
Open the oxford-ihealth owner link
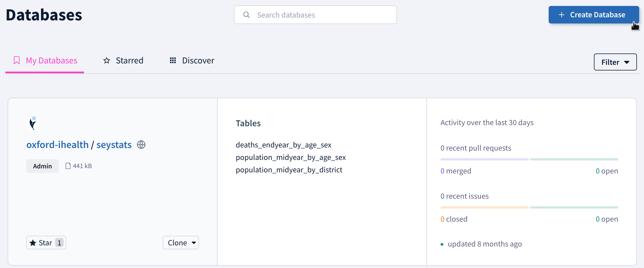tap(57, 145)
